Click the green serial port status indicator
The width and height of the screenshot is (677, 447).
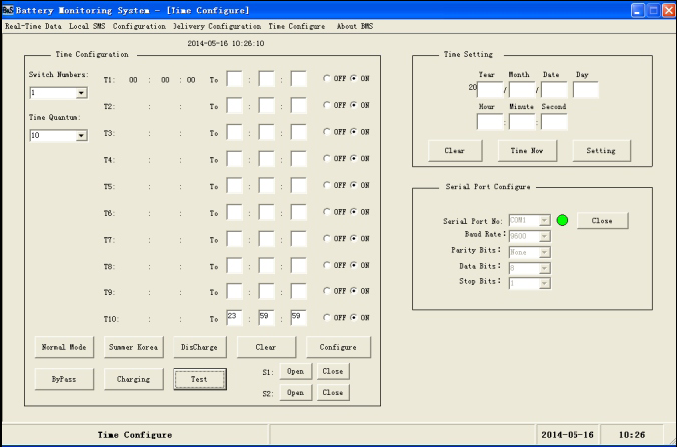pyautogui.click(x=562, y=220)
